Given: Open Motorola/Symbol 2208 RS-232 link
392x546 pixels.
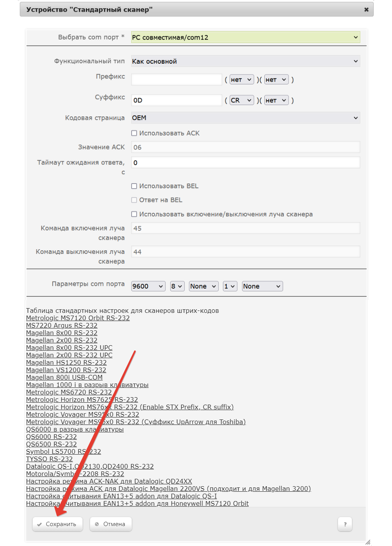Looking at the screenshot, I should click(75, 474).
